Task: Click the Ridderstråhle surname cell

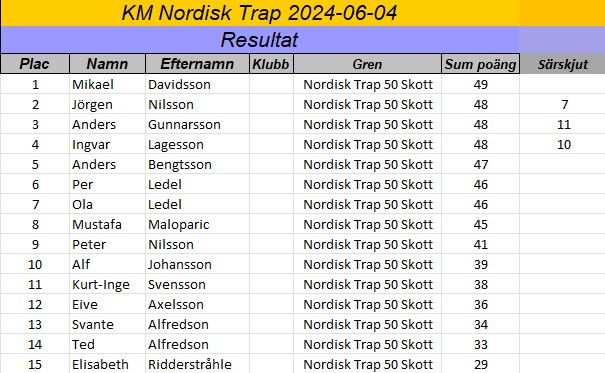Action: [197, 364]
